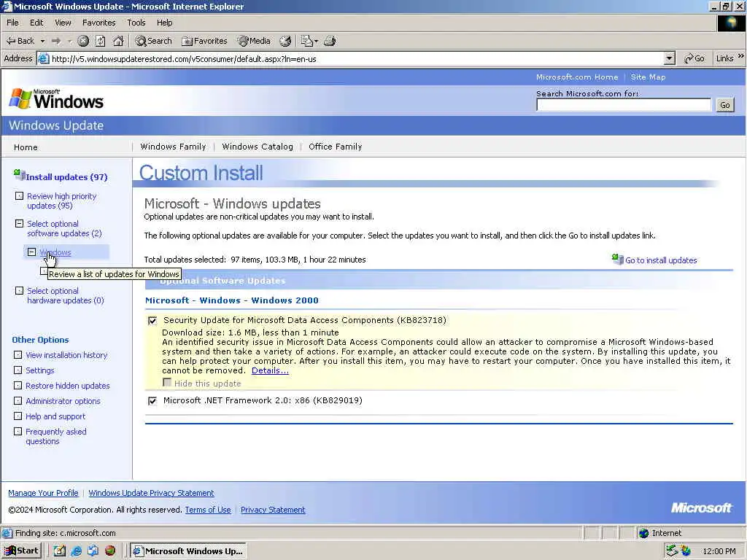Open the Search pane from the toolbar
Image resolution: width=747 pixels, height=560 pixels.
153,41
